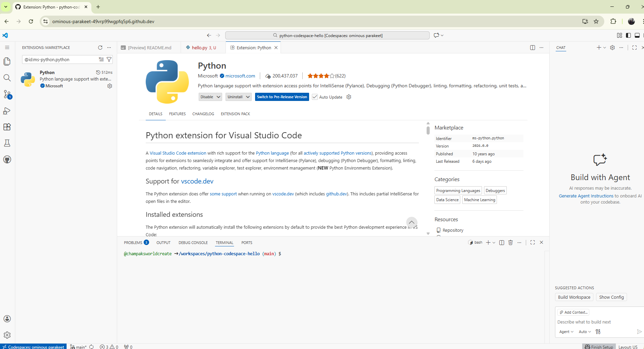644x349 pixels.
Task: Open the launch profile dropdown beside new terminal
Action: click(494, 243)
